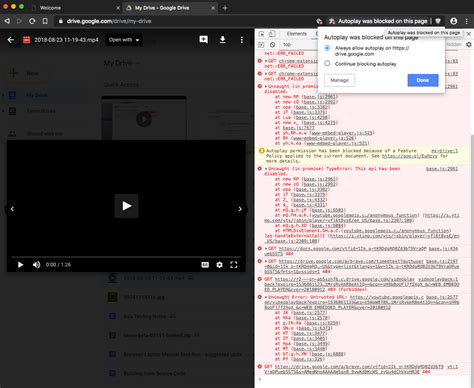Image resolution: width=474 pixels, height=388 pixels.
Task: Go to next file in preview
Action: [240, 209]
